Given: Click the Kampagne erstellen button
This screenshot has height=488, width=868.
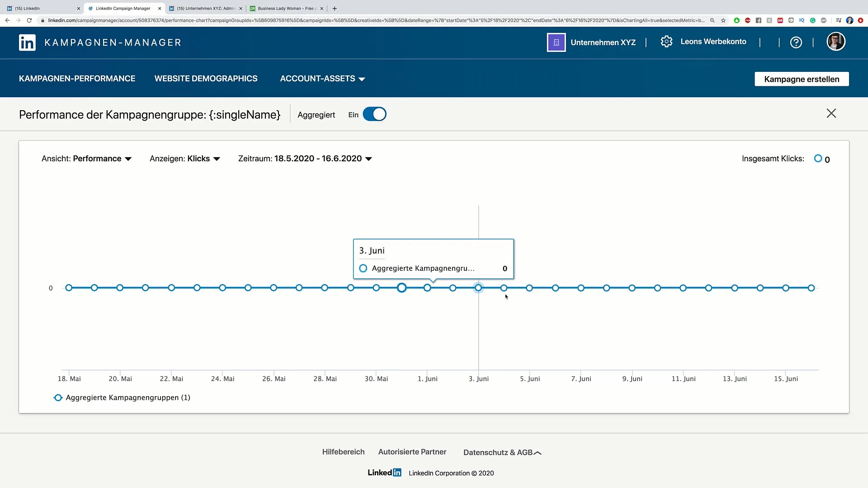Looking at the screenshot, I should (x=802, y=79).
